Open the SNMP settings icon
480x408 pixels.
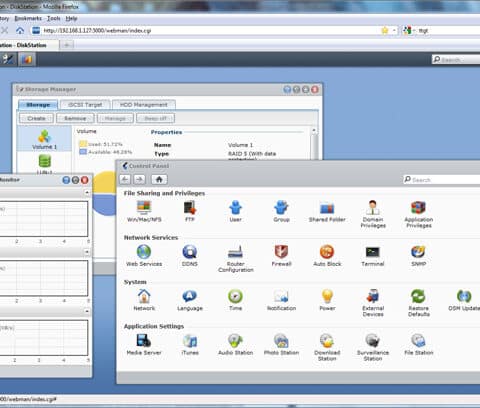click(418, 255)
